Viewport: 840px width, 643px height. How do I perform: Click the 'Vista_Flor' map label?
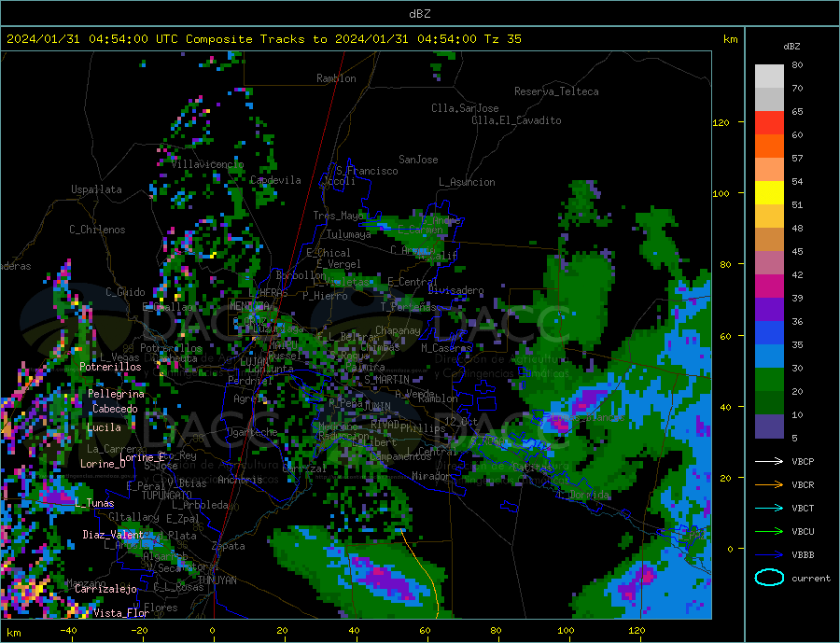(x=121, y=613)
